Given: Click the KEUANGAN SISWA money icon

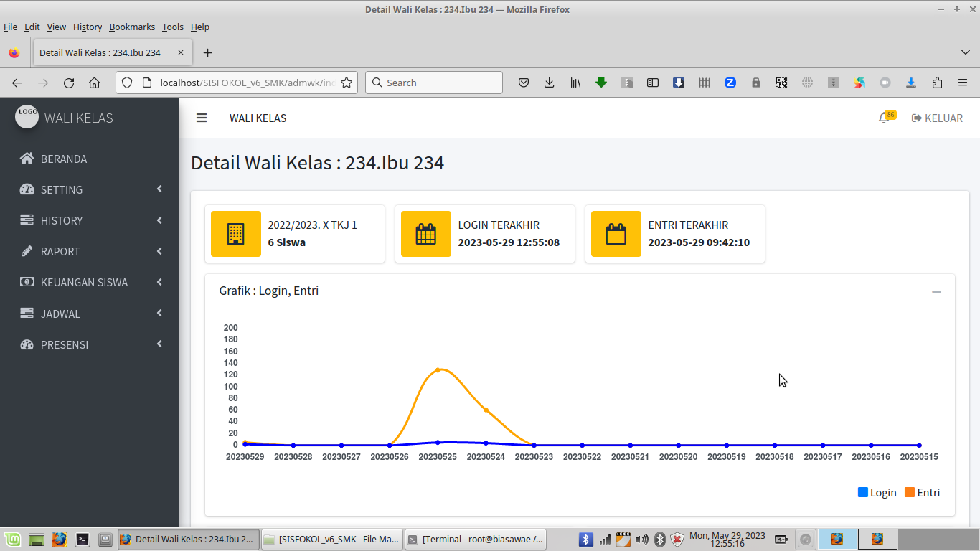Looking at the screenshot, I should click(x=27, y=282).
